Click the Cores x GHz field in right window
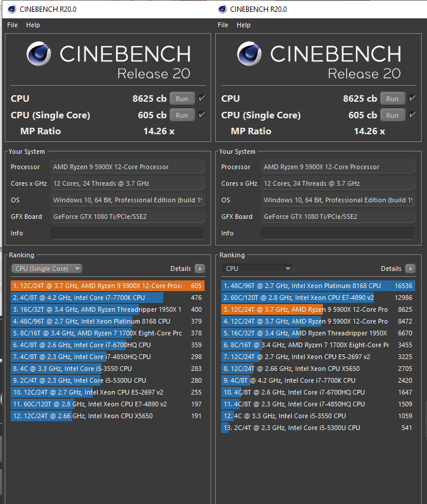The width and height of the screenshot is (427, 504). pos(338,183)
